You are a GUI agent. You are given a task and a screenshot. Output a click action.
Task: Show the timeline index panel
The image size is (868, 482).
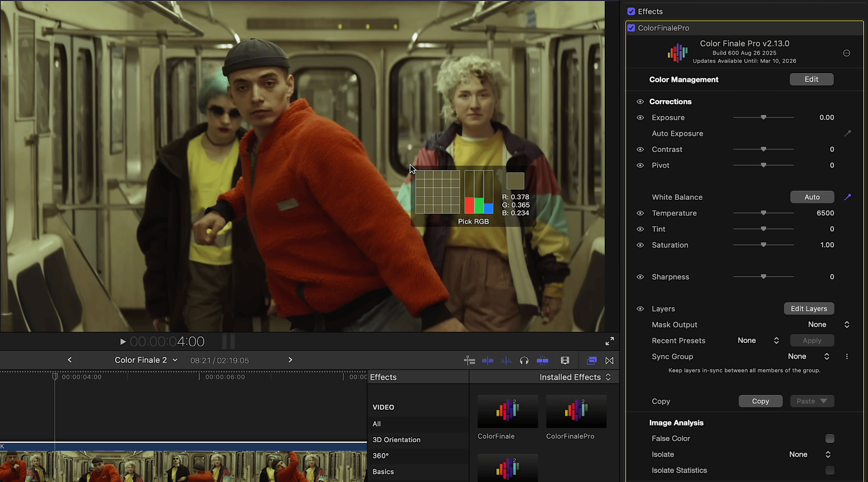pos(469,361)
